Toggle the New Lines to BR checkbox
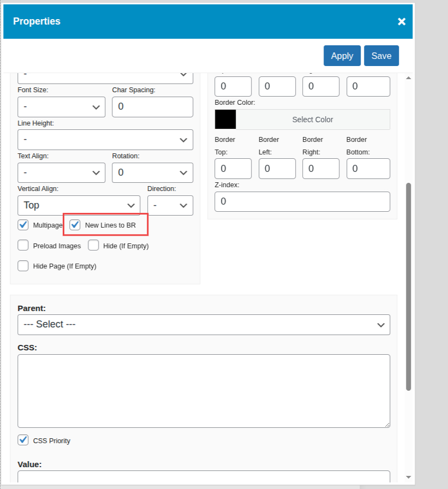 click(x=75, y=224)
